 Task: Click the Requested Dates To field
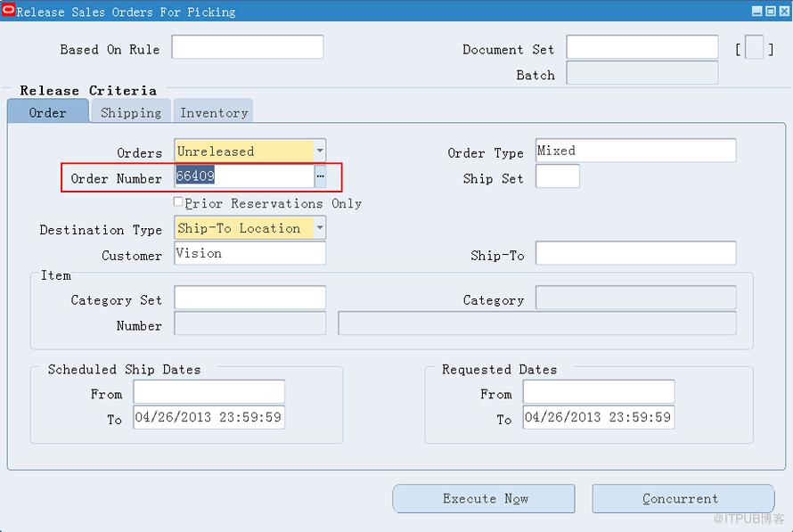[599, 417]
